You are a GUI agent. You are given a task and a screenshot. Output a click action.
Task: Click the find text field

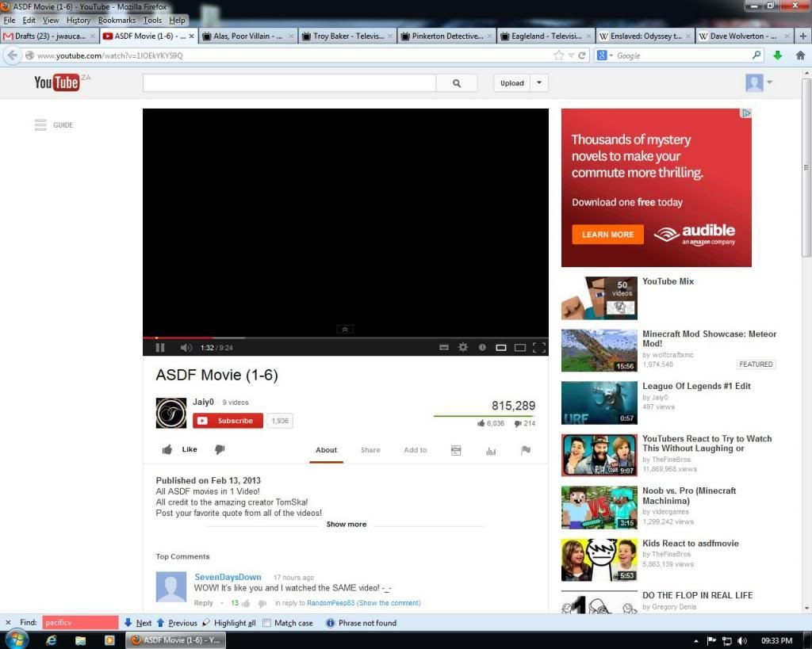click(x=80, y=623)
